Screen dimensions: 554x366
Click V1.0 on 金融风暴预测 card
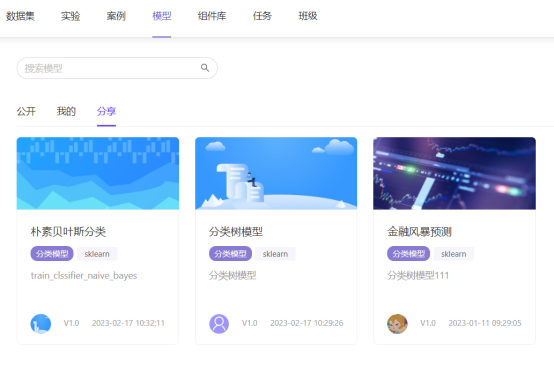coord(428,323)
